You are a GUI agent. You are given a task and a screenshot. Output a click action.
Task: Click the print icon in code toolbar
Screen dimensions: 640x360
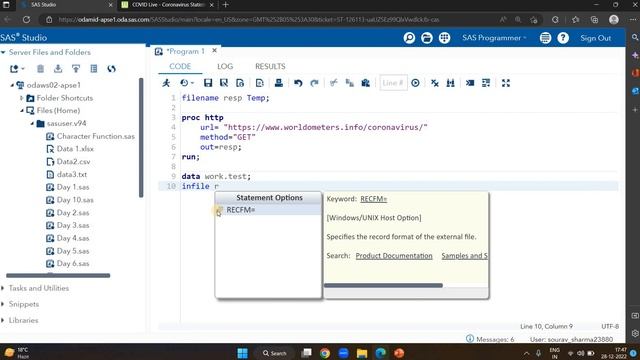tap(279, 83)
